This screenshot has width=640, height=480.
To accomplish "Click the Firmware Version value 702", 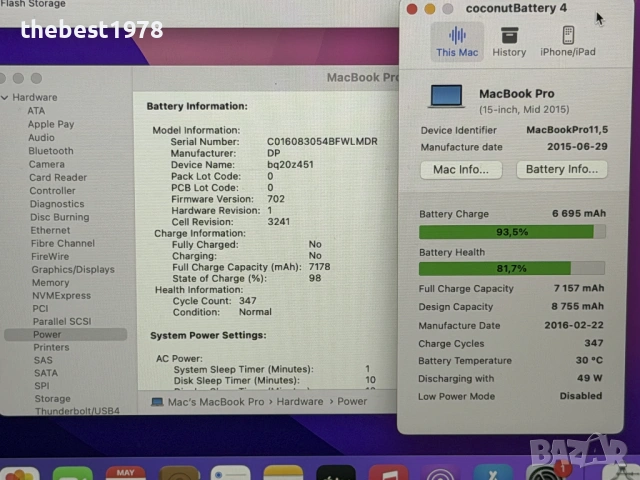I will [x=276, y=199].
